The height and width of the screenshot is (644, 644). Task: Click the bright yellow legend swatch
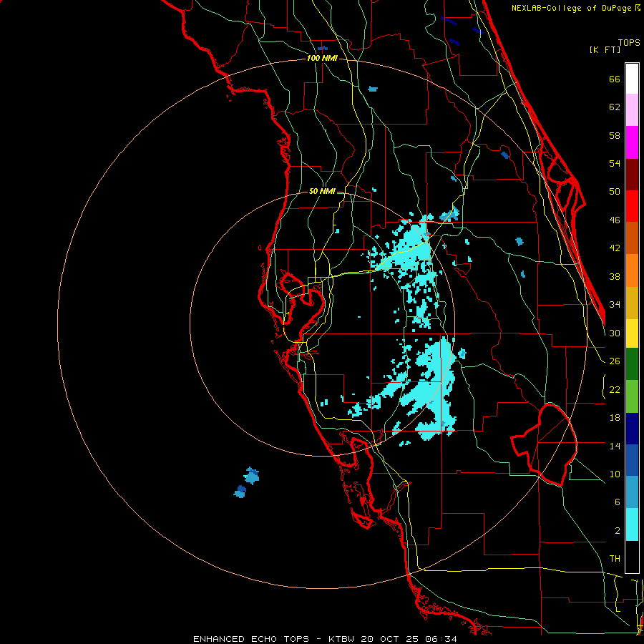632,333
